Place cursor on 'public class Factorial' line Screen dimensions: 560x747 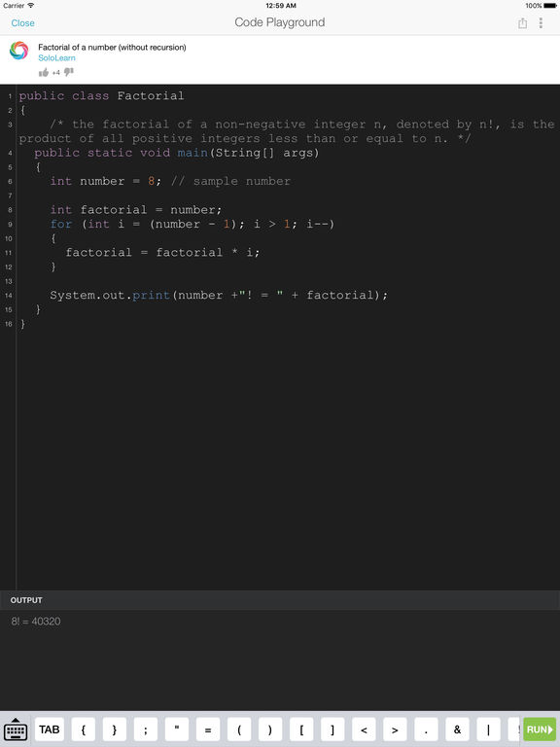coord(101,95)
